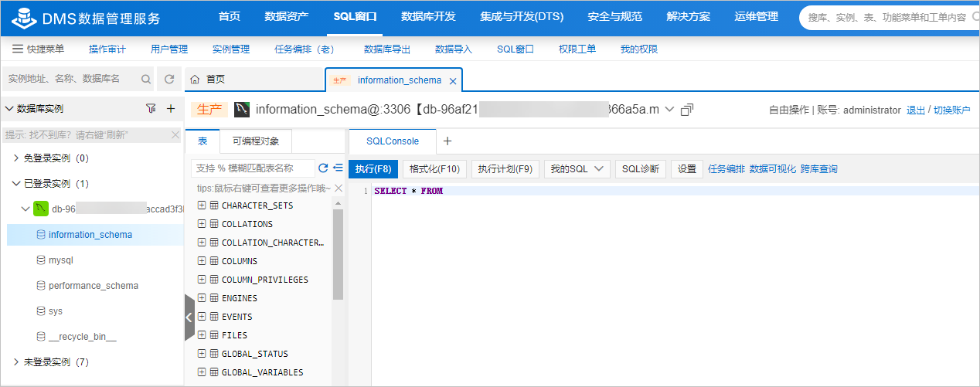Image resolution: width=980 pixels, height=387 pixels.
Task: Collapse the 已登录实例 group
Action: point(17,184)
